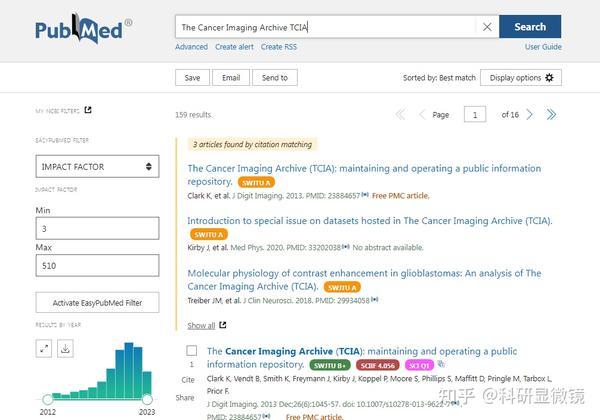Open the IMPACT FACTOR filter dropdown

(x=97, y=167)
